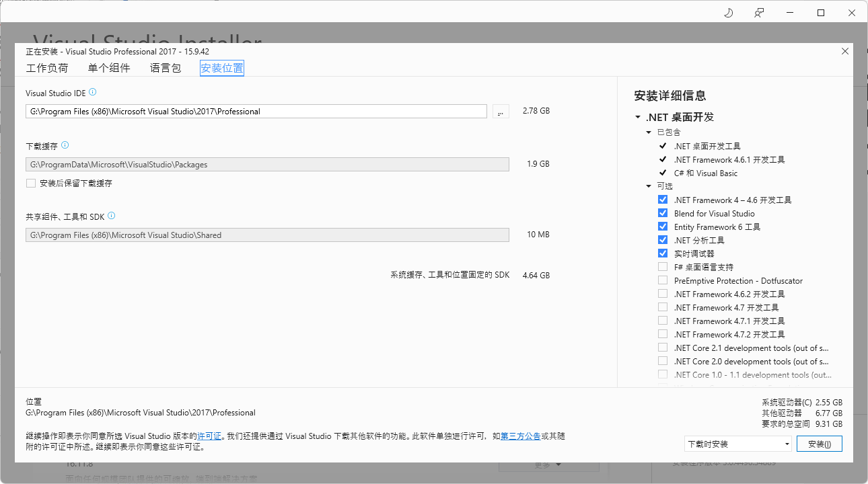The height and width of the screenshot is (484, 868).
Task: Click the 安装(I) button
Action: pos(820,444)
